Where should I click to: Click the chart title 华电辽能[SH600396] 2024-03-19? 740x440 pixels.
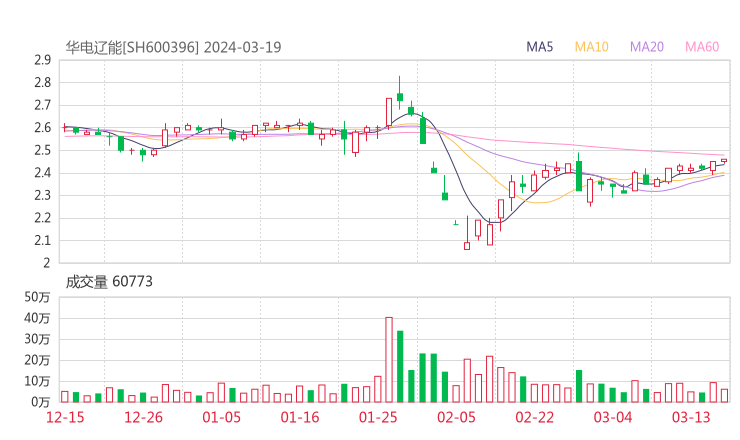pyautogui.click(x=173, y=47)
